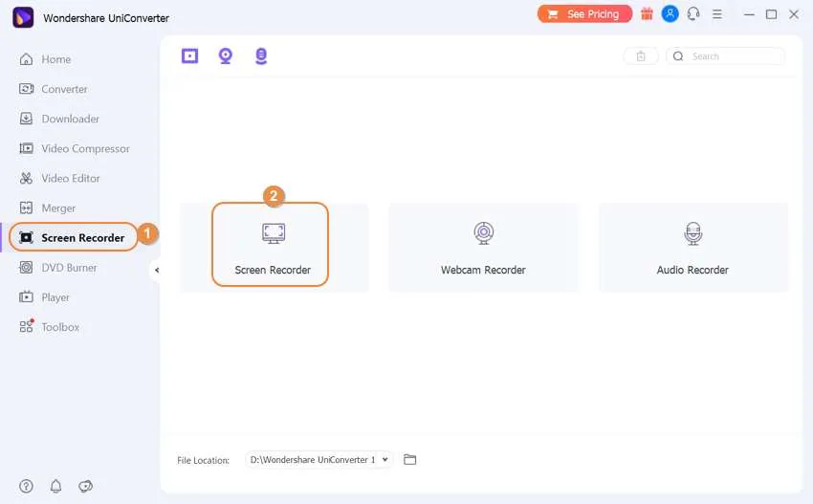Screen dimensions: 813x504
Task: Click the magnifier search icon
Action: [x=678, y=56]
